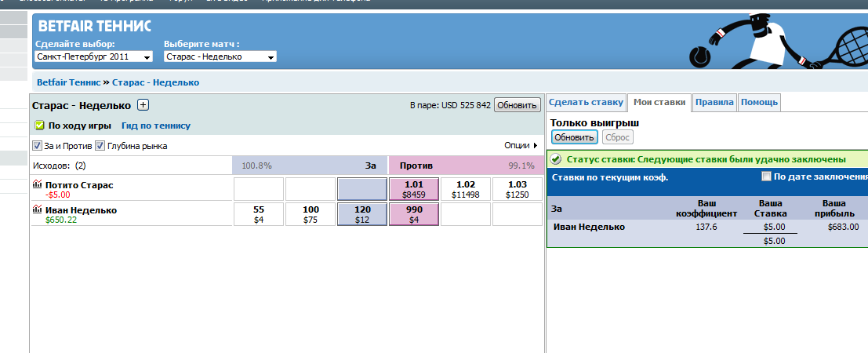
Task: Click the 100.8% back overround value
Action: (x=257, y=166)
